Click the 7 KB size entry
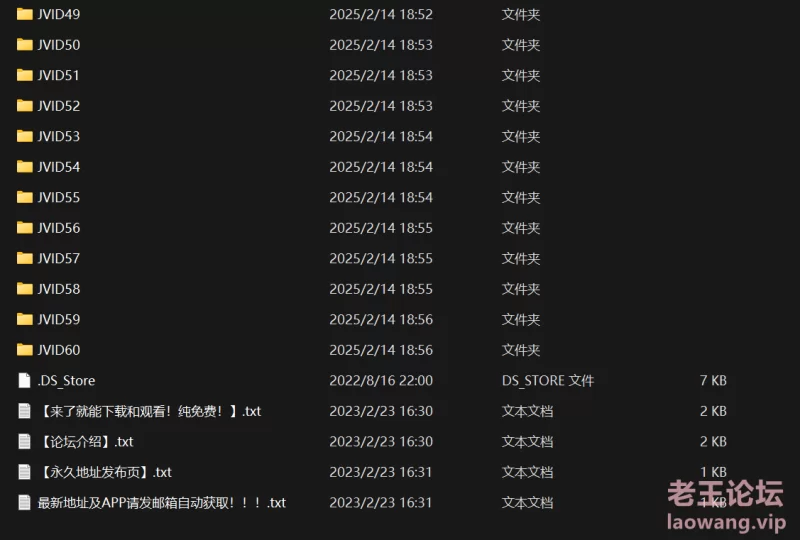The image size is (800, 540). click(x=713, y=381)
